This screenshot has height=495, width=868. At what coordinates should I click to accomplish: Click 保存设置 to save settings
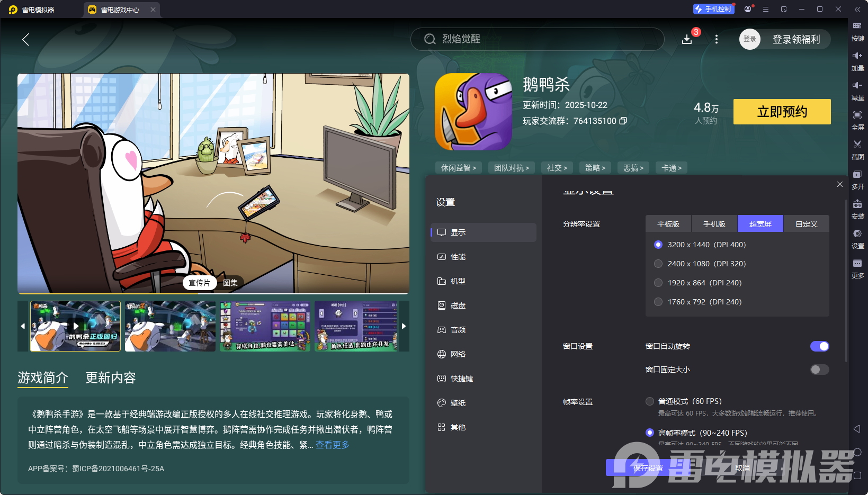[648, 468]
